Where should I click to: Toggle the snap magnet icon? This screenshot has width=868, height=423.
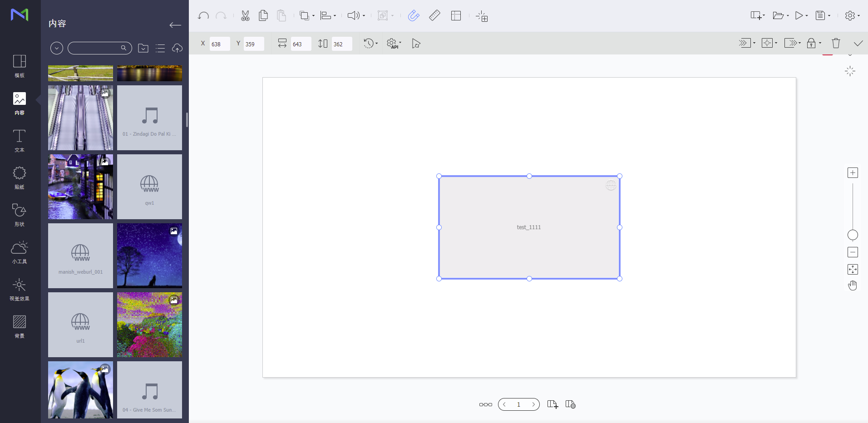tap(413, 16)
